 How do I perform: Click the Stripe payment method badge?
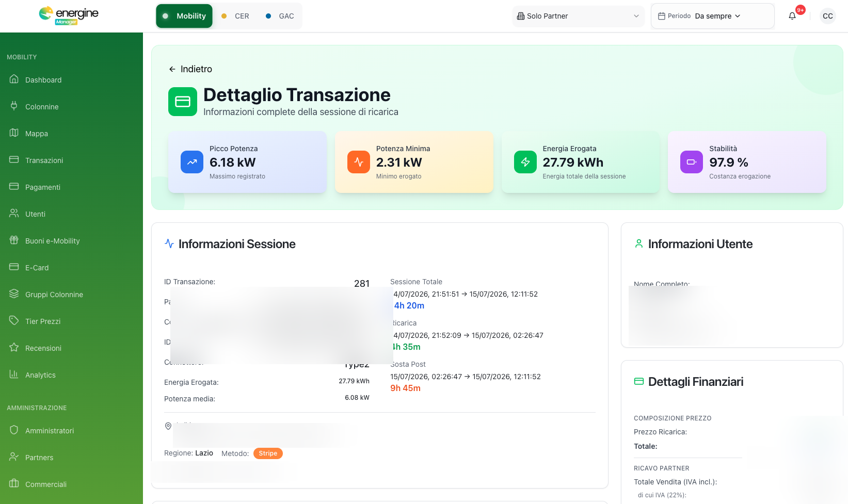click(x=268, y=453)
